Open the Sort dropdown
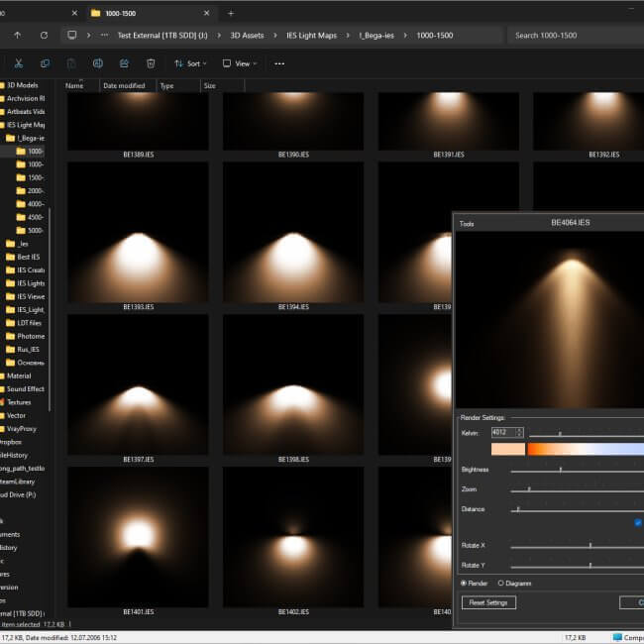The height and width of the screenshot is (644, 644). pyautogui.click(x=188, y=63)
